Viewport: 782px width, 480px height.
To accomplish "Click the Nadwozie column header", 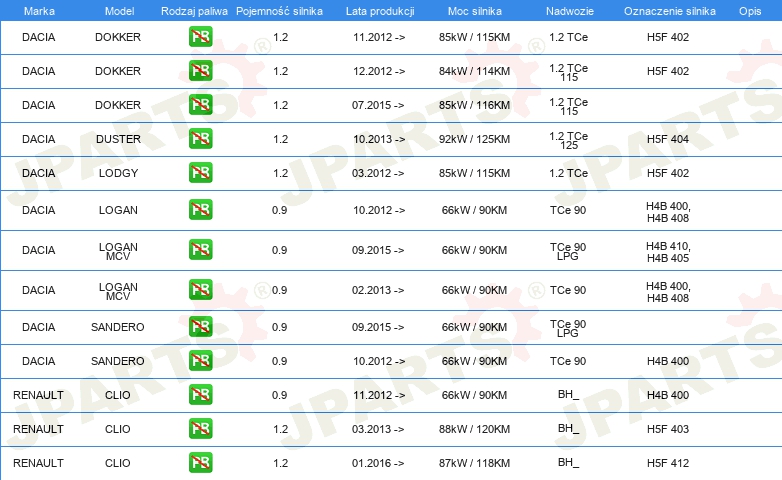I will point(570,11).
